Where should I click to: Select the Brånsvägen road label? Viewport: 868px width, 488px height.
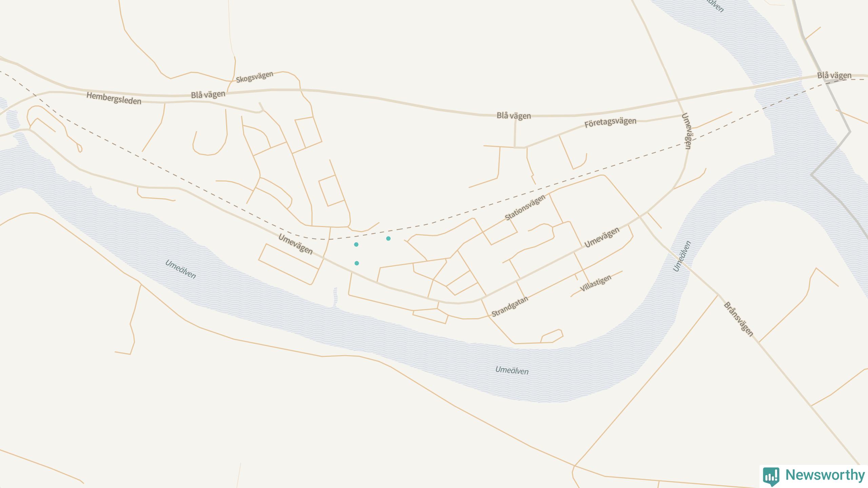tap(738, 319)
